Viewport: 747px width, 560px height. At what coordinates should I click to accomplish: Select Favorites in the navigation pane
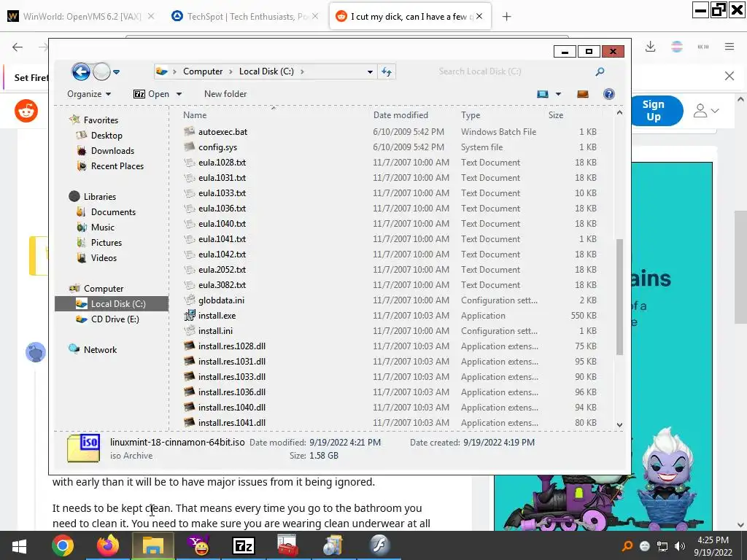101,120
